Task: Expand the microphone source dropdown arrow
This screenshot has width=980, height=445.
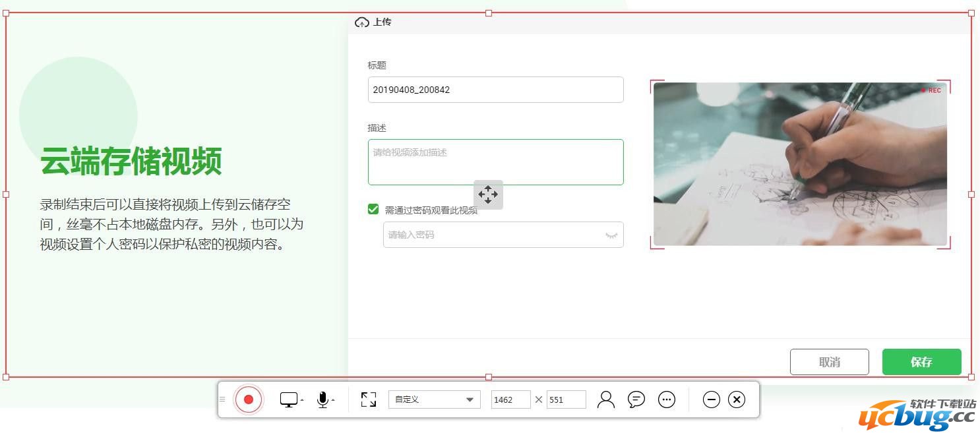Action: tap(332, 400)
